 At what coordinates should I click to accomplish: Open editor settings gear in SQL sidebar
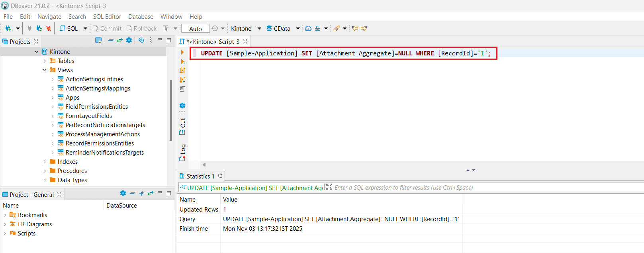point(182,106)
